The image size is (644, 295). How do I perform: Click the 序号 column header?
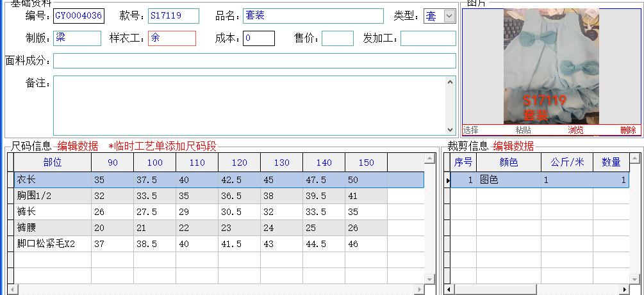(x=463, y=163)
